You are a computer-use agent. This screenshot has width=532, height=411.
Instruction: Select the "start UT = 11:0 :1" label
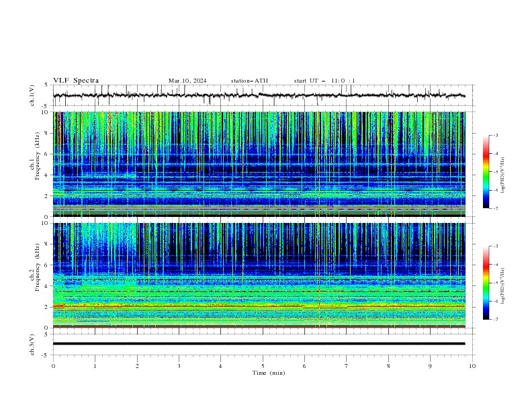tap(324, 81)
